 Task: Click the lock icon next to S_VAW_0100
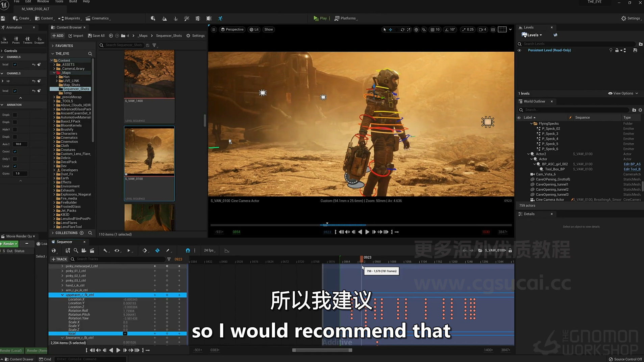[510, 250]
